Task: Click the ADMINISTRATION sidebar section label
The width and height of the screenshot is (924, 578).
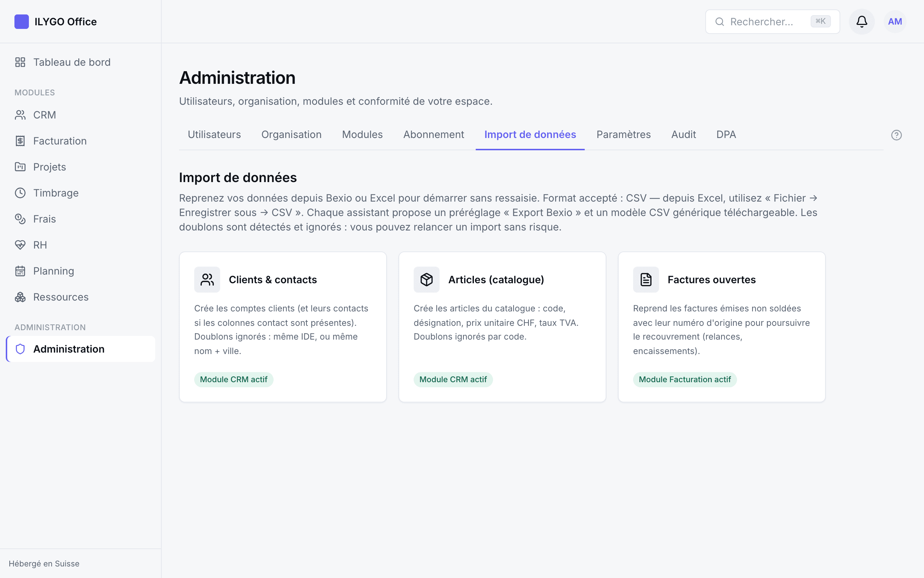Action: (x=50, y=327)
